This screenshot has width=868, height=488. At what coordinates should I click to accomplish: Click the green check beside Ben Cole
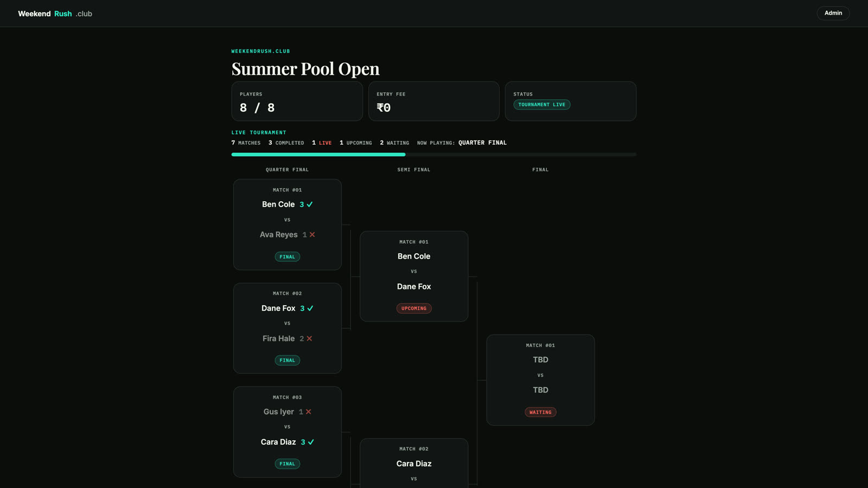pyautogui.click(x=310, y=204)
